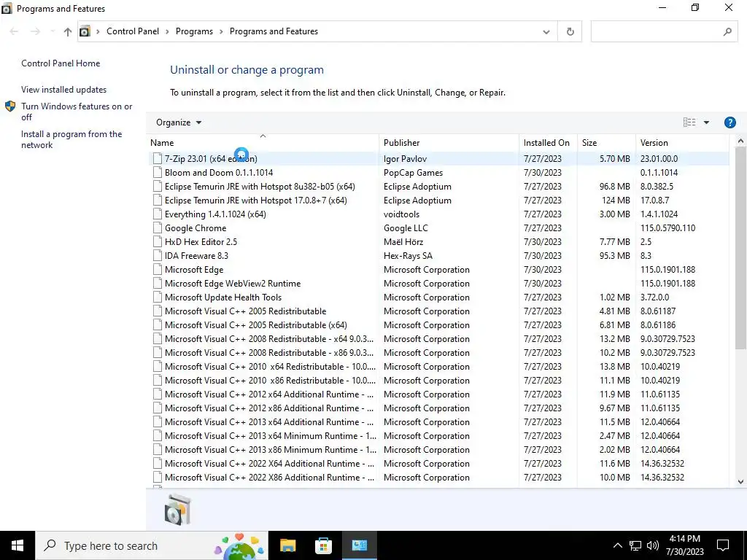Click the Eclipse Temurin JRE 8u382-b05 icon
Image resolution: width=747 pixels, height=560 pixels.
pyautogui.click(x=158, y=186)
